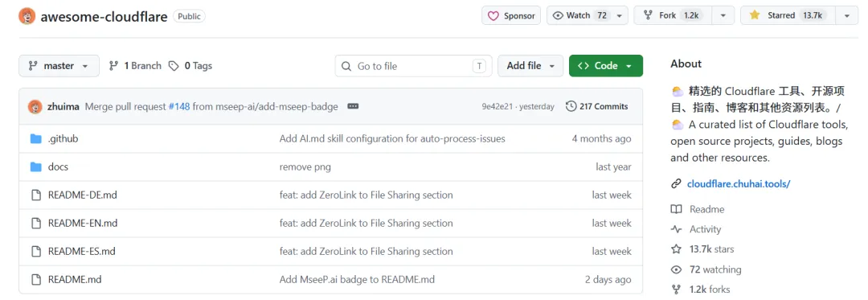868x300 pixels.
Task: Open the green Code dropdown button
Action: [x=606, y=66]
